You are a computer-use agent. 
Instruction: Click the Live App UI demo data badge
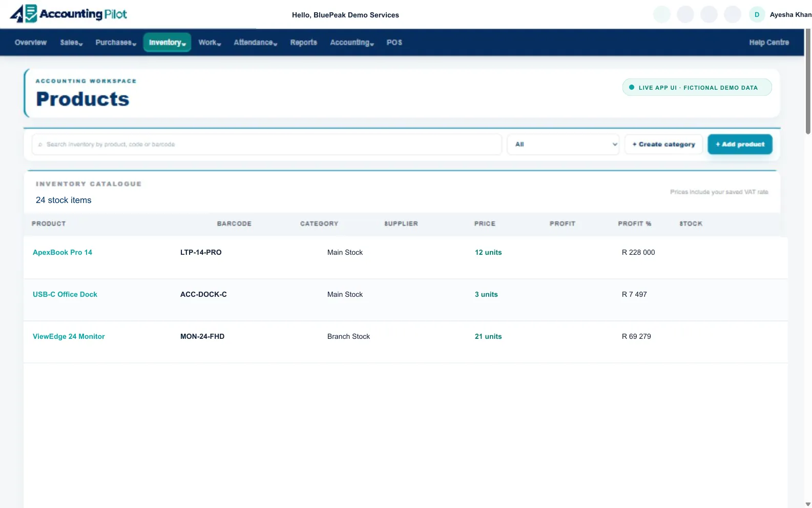(x=697, y=88)
